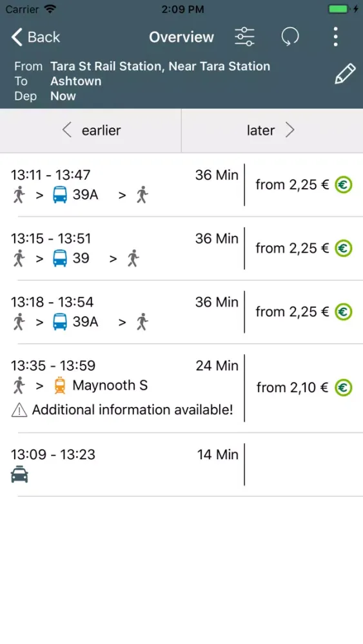The height and width of the screenshot is (644, 363).
Task: Show later connections
Action: click(x=272, y=131)
